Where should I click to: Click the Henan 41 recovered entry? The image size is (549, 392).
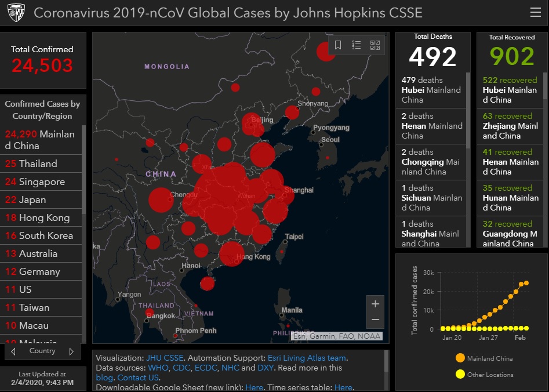click(510, 162)
